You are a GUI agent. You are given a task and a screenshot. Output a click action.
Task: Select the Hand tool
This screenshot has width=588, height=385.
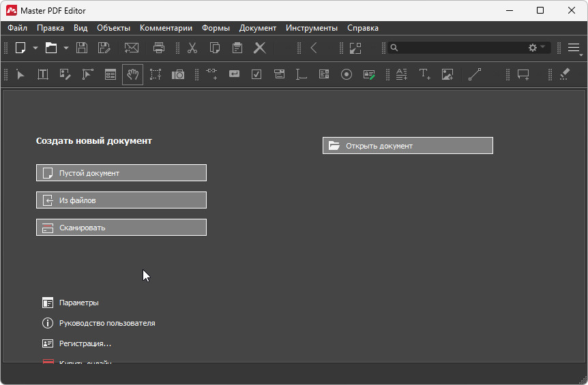point(133,74)
